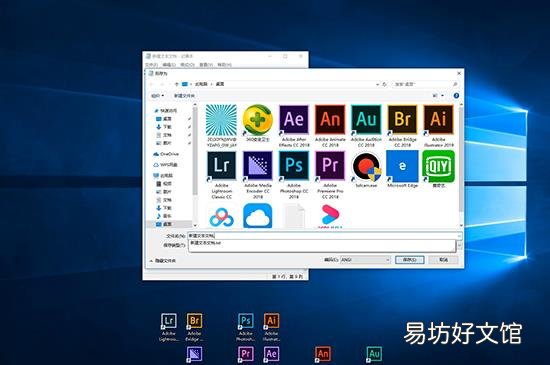Select the blue cloud app icon in the file list
550x365 pixels.
tap(258, 216)
